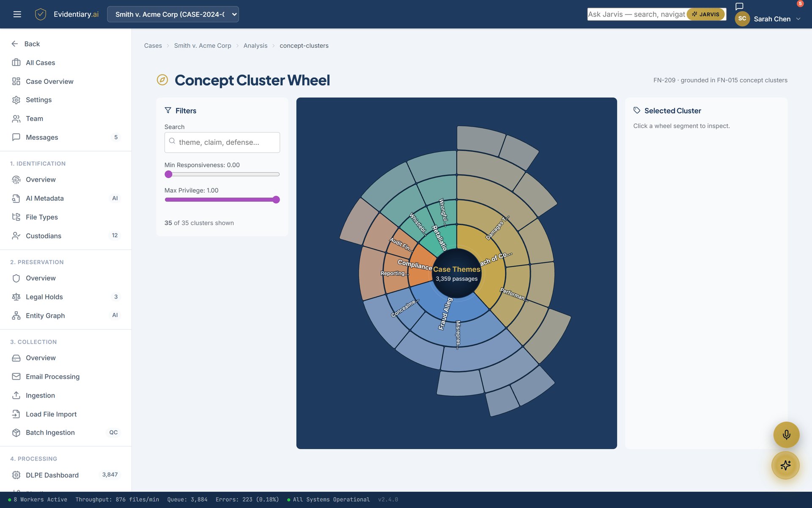Click the microphone voice button

(x=786, y=435)
